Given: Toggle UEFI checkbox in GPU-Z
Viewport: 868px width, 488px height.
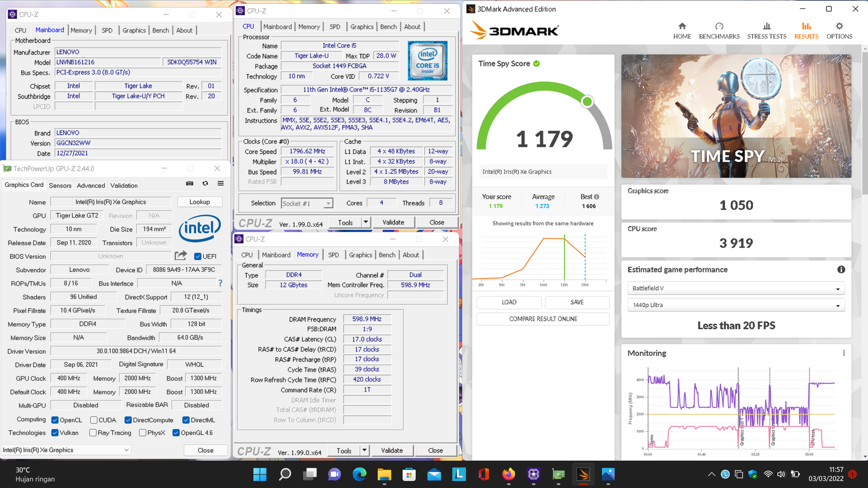Looking at the screenshot, I should pyautogui.click(x=198, y=256).
